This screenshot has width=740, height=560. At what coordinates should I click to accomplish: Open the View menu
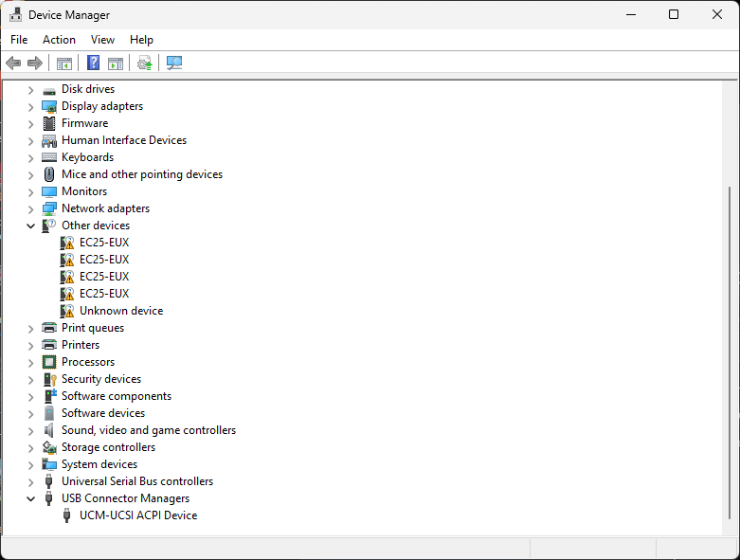pos(102,40)
